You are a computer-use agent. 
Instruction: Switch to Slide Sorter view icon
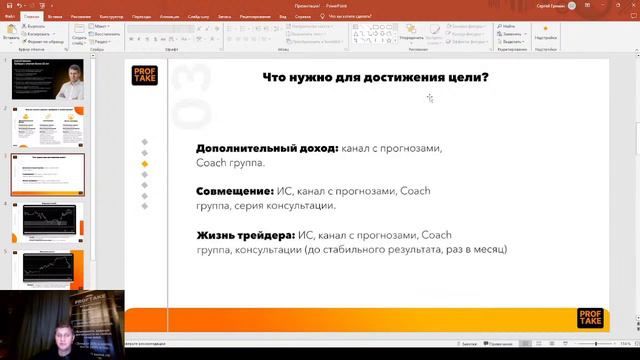tap(539, 344)
